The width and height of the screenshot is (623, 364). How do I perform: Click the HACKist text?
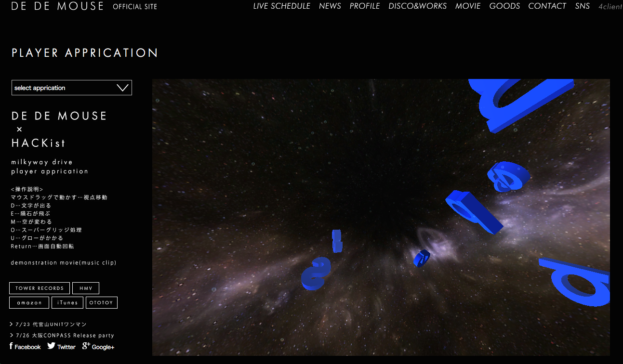click(x=39, y=143)
